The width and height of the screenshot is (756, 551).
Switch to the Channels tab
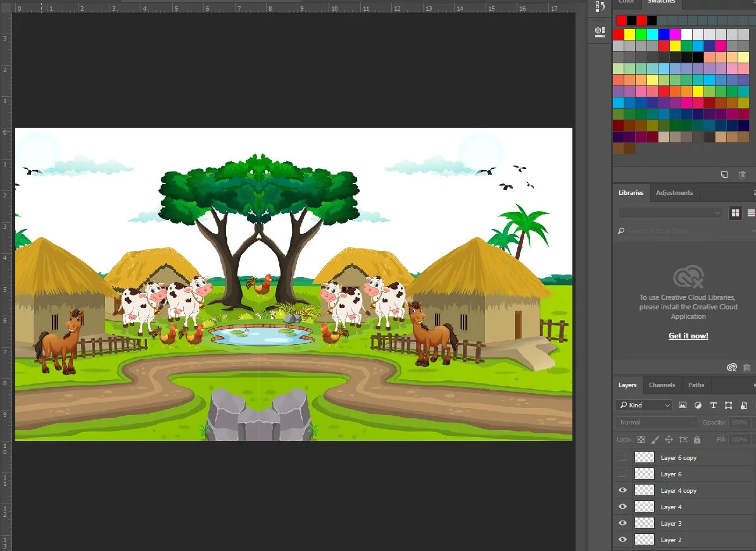click(662, 385)
